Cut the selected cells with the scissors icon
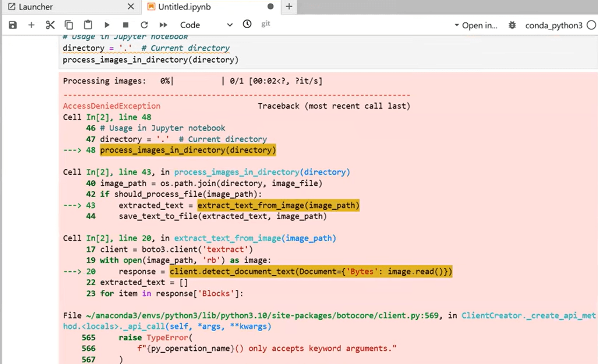 pyautogui.click(x=50, y=25)
